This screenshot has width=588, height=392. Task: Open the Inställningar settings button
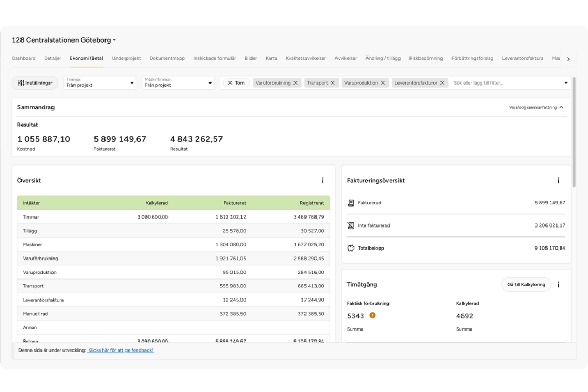click(35, 83)
